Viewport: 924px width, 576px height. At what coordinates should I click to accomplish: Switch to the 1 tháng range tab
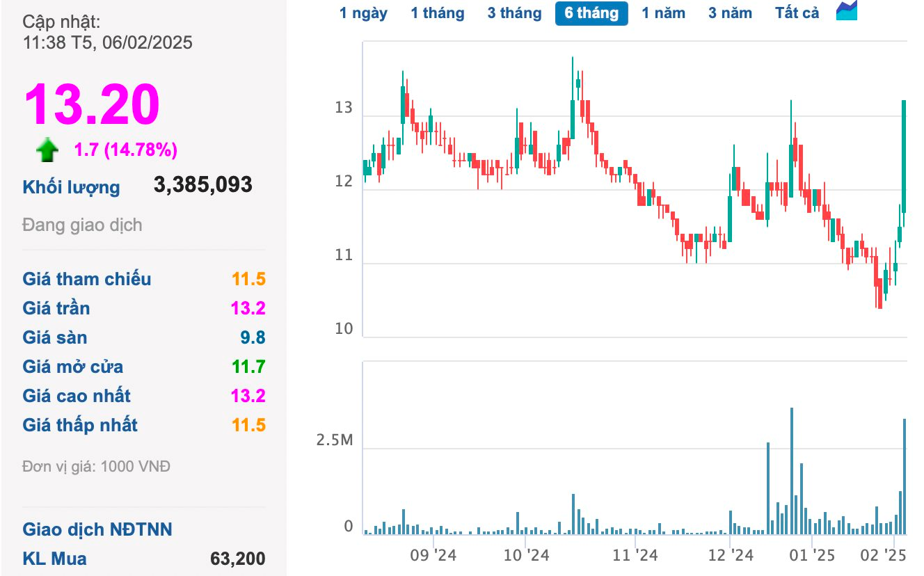[437, 13]
